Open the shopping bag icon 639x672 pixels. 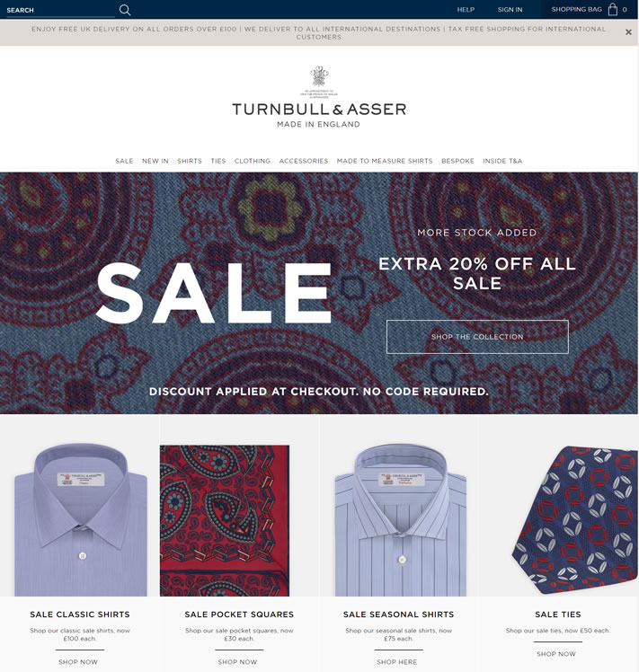point(613,9)
